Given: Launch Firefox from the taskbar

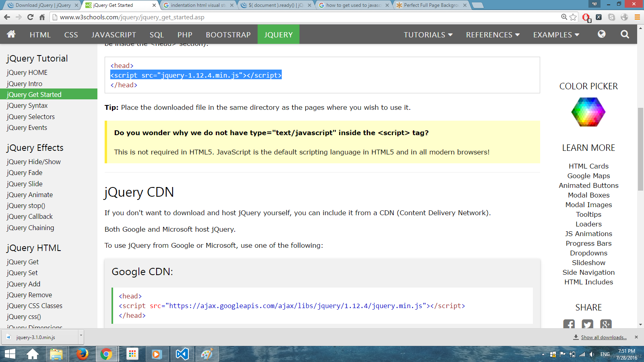Looking at the screenshot, I should point(83,354).
